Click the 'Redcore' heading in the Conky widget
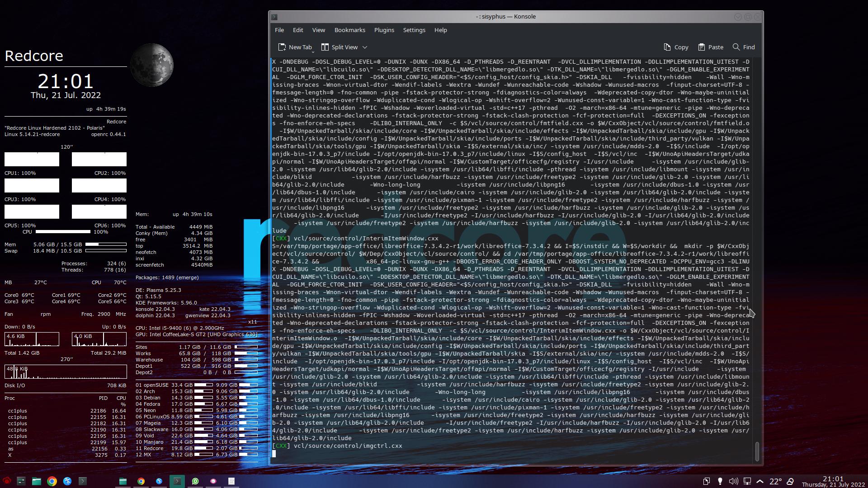The height and width of the screenshot is (488, 868). tap(34, 56)
